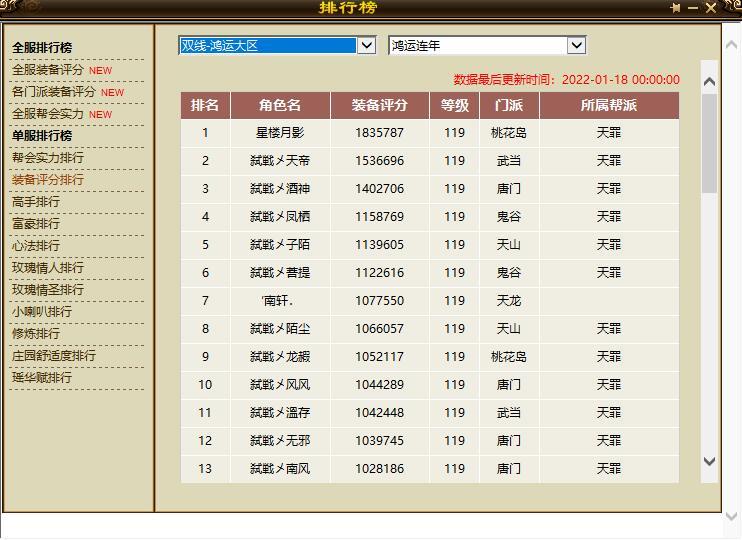Viewport: 742px width, 540px height.
Task: Click the ranking list scrollbar thumb
Action: coord(709,142)
